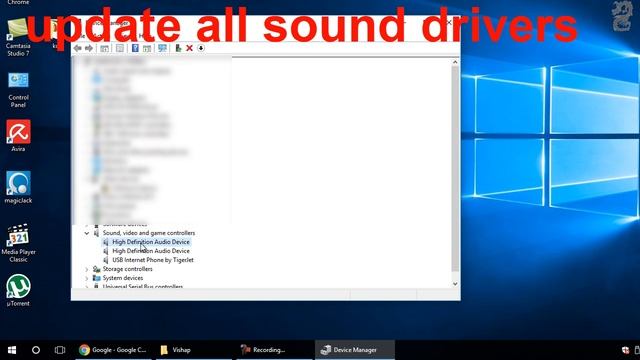Click the blue Help question mark icon
The image size is (640, 360).
(x=135, y=48)
